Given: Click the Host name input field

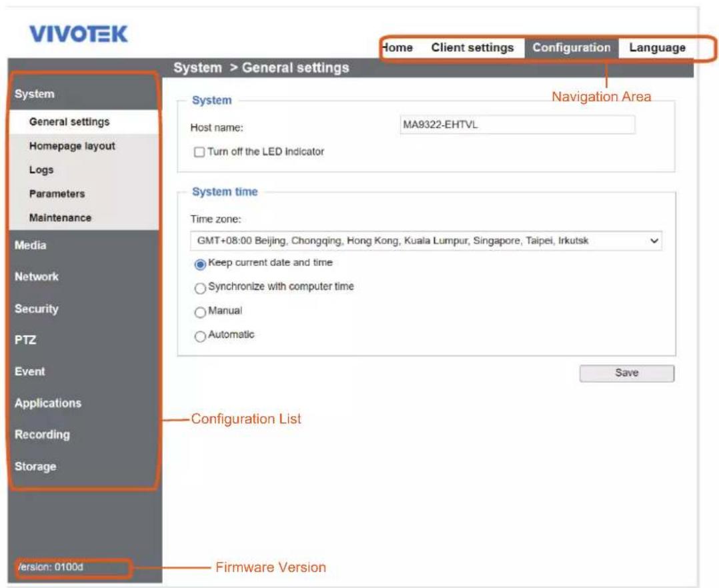Looking at the screenshot, I should (518, 125).
